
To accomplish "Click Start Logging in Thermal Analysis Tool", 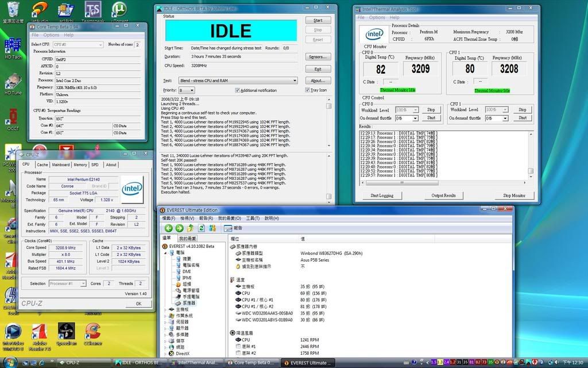I will (x=382, y=195).
